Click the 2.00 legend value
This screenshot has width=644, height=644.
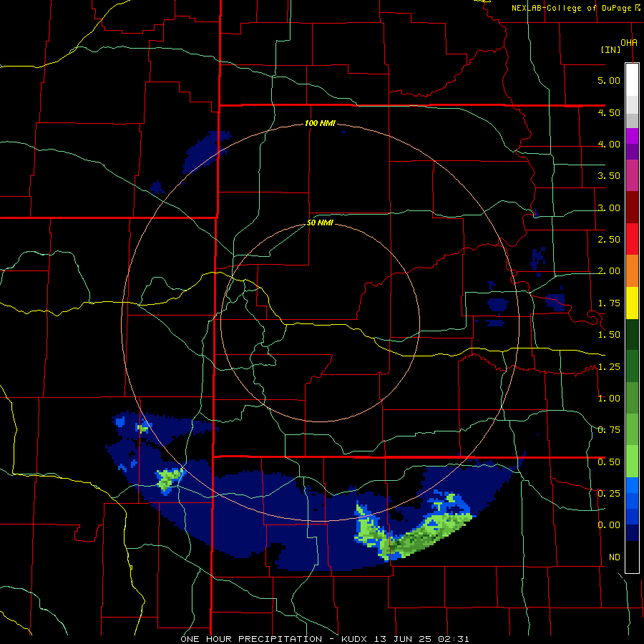pyautogui.click(x=609, y=271)
